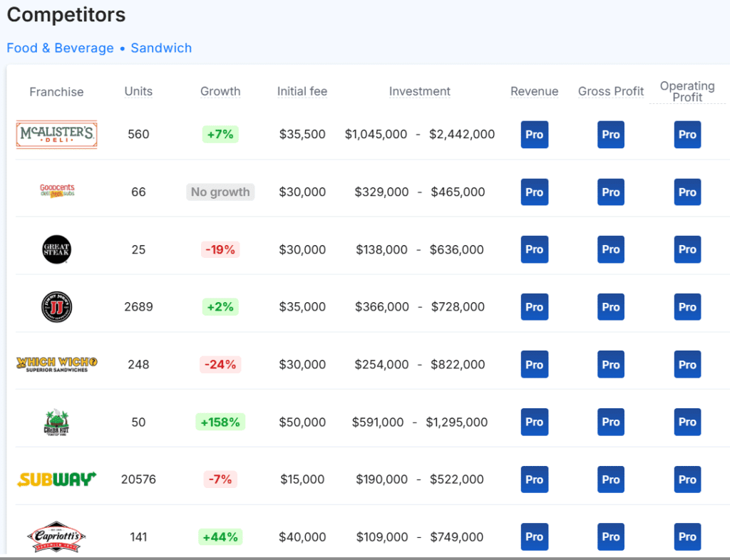The height and width of the screenshot is (560, 730).
Task: Click the Gross Profit Pro button in the Subway row
Action: point(611,479)
